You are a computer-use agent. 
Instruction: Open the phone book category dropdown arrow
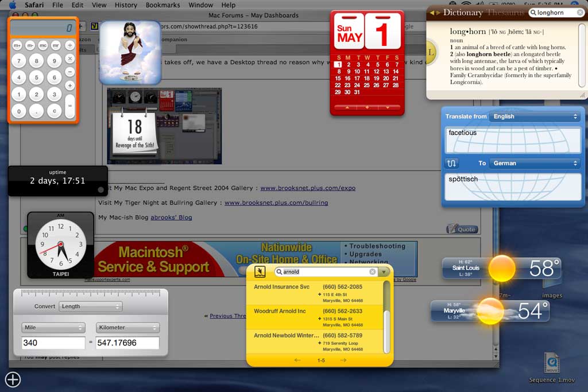pyautogui.click(x=384, y=271)
